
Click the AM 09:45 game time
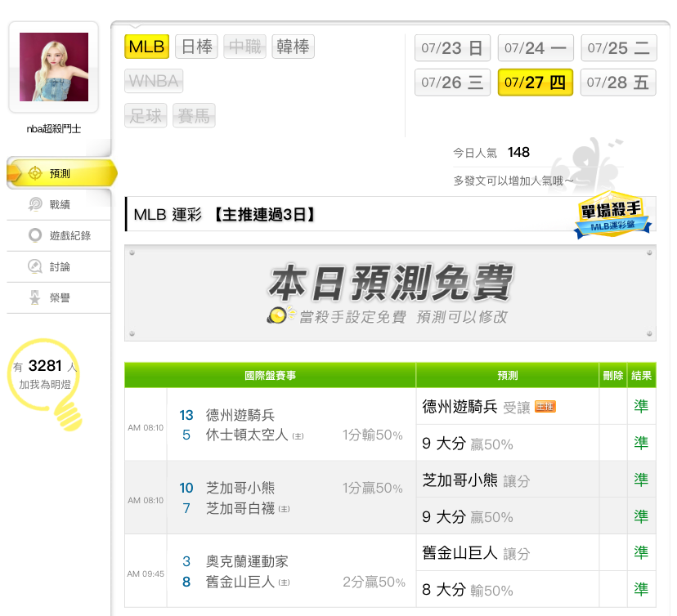146,574
